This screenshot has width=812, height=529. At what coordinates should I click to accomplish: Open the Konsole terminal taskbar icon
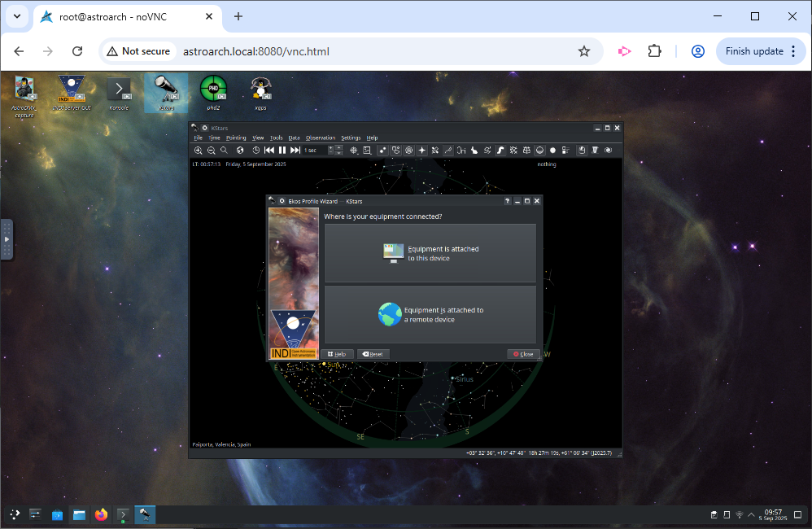123,514
